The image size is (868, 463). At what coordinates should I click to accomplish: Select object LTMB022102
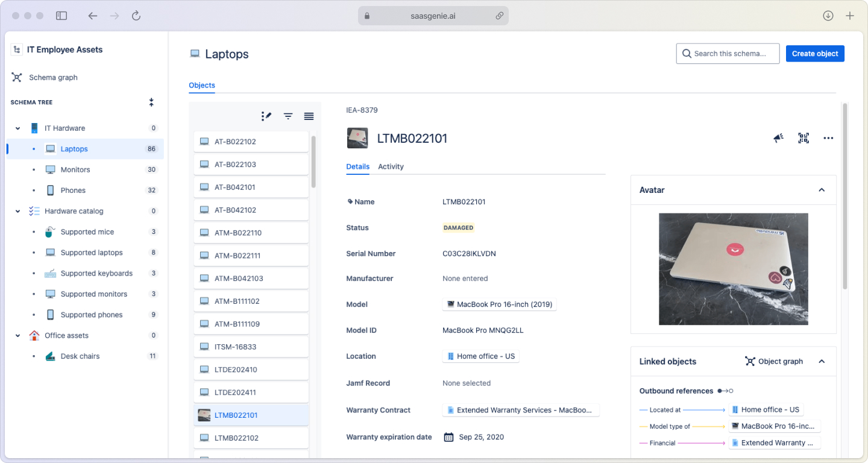tap(251, 438)
